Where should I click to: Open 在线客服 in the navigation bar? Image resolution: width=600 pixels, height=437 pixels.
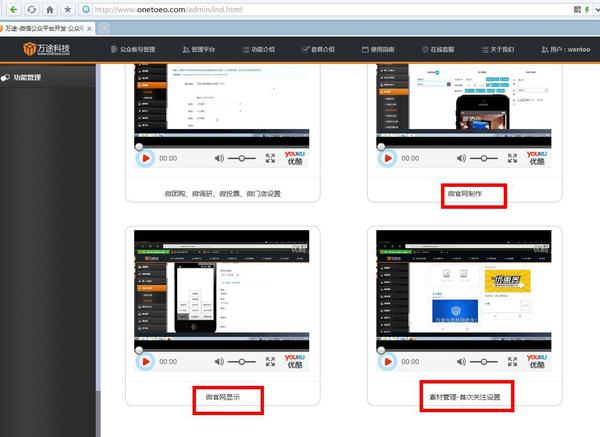click(438, 49)
